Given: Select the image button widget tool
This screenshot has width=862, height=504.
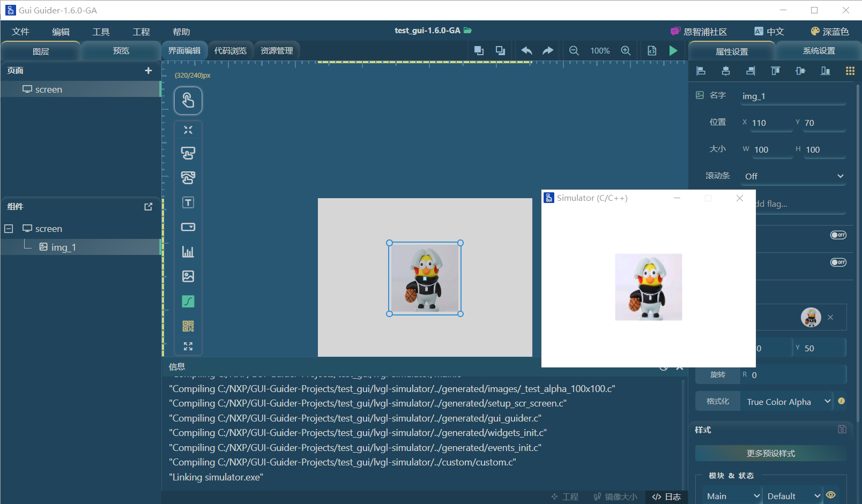Looking at the screenshot, I should 188,177.
